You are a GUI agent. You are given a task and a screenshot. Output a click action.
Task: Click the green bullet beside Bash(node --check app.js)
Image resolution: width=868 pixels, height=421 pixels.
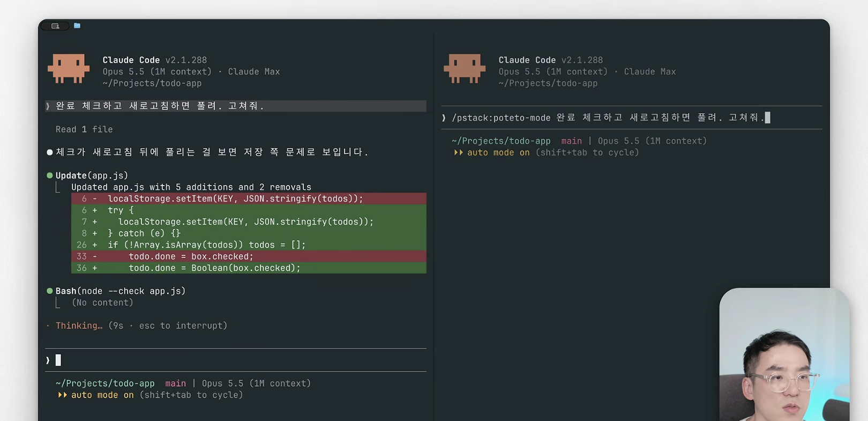point(50,291)
